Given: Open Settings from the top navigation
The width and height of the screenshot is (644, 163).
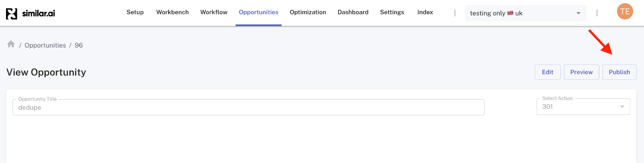Looking at the screenshot, I should (392, 12).
